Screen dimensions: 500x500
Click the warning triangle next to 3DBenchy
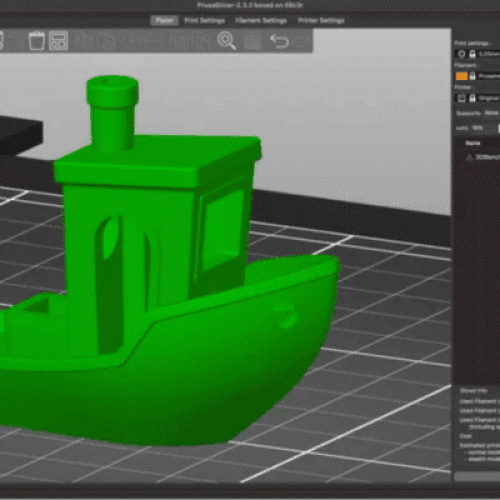(470, 157)
